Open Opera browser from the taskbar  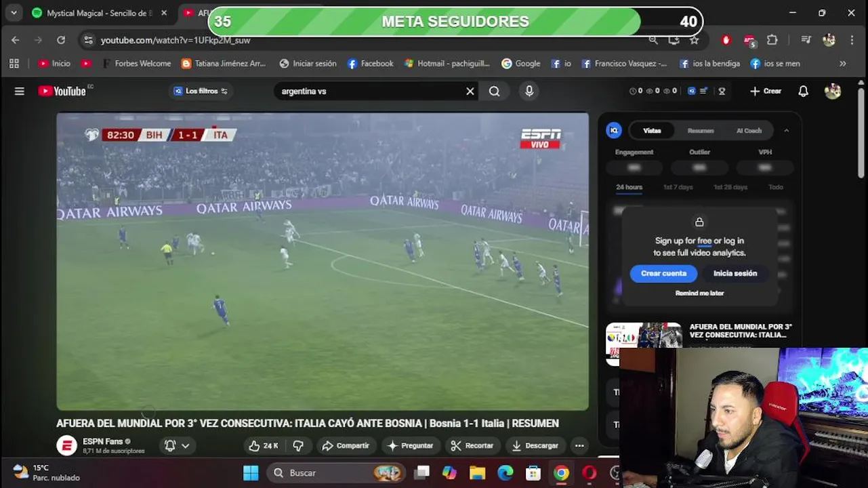(x=590, y=472)
